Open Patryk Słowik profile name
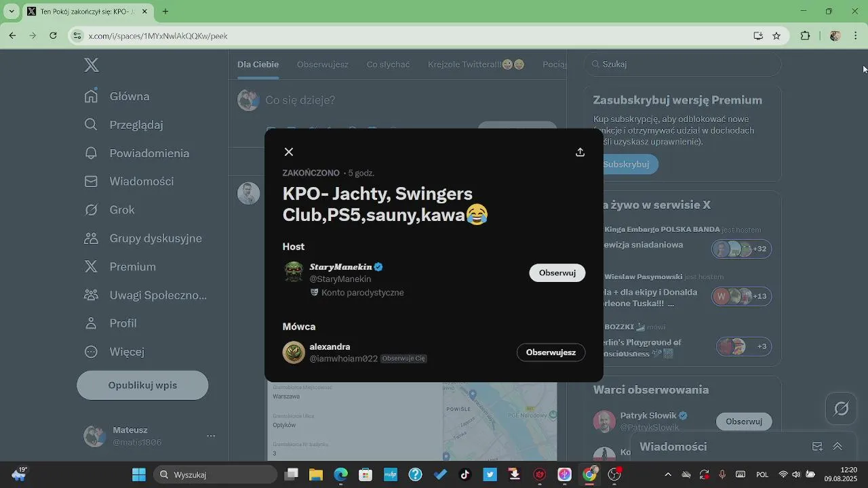Image resolution: width=868 pixels, height=488 pixels. tap(649, 415)
